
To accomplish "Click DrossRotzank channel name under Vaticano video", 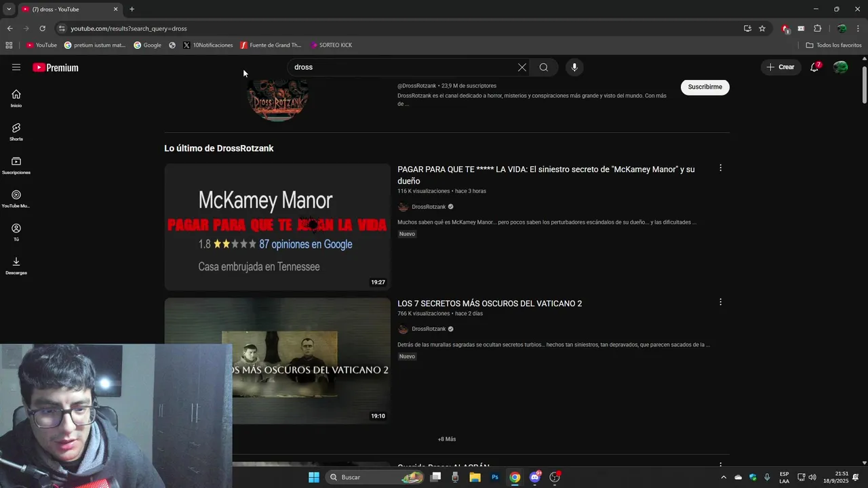I will coord(429,329).
